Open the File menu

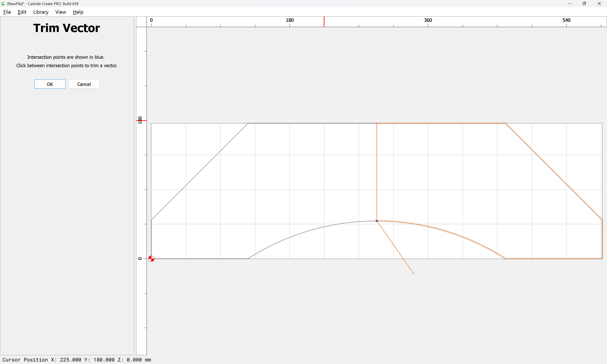point(7,12)
